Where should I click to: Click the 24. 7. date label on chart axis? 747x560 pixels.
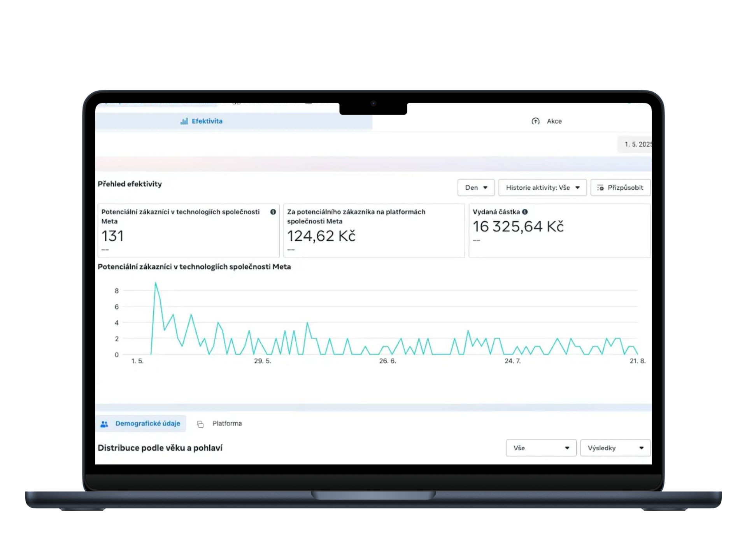coord(512,361)
